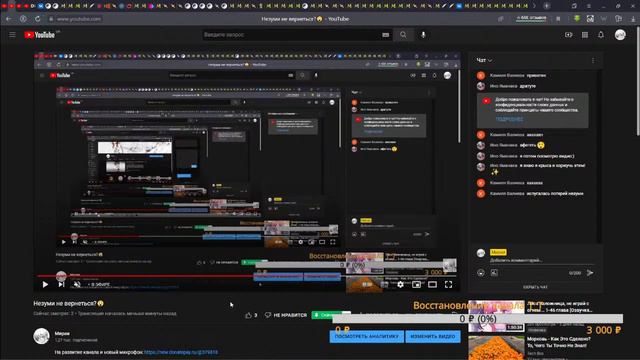
Task: Open the browser reviews badge in toolbar
Action: point(531,18)
